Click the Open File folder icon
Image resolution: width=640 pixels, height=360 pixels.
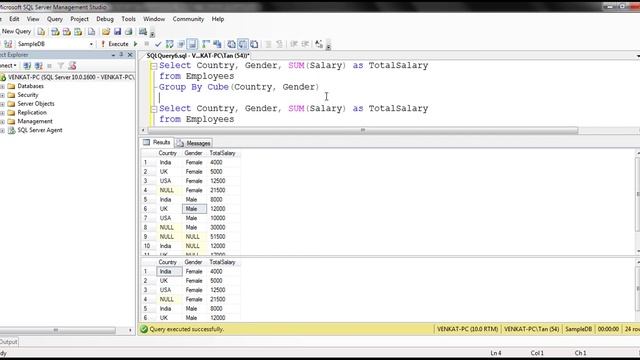(x=106, y=32)
